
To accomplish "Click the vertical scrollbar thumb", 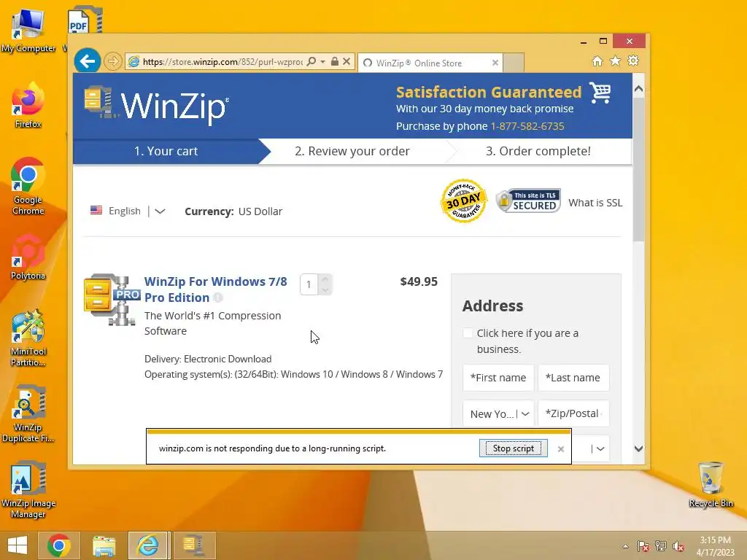I will pos(638,169).
